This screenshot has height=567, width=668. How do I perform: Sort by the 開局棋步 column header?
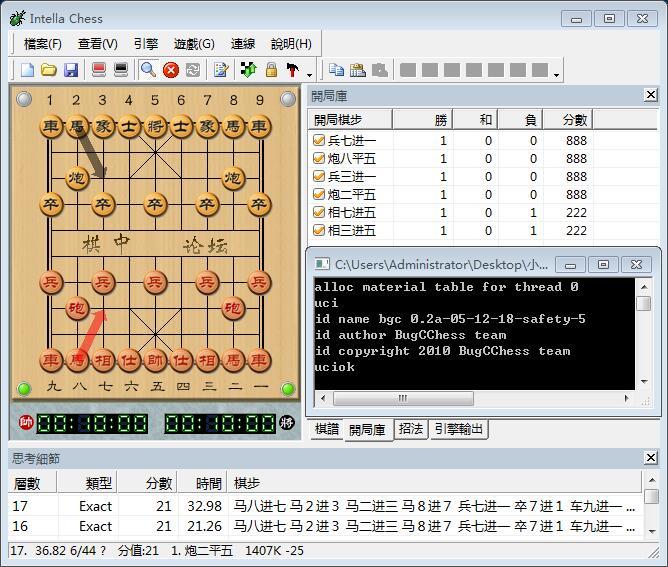tap(350, 120)
